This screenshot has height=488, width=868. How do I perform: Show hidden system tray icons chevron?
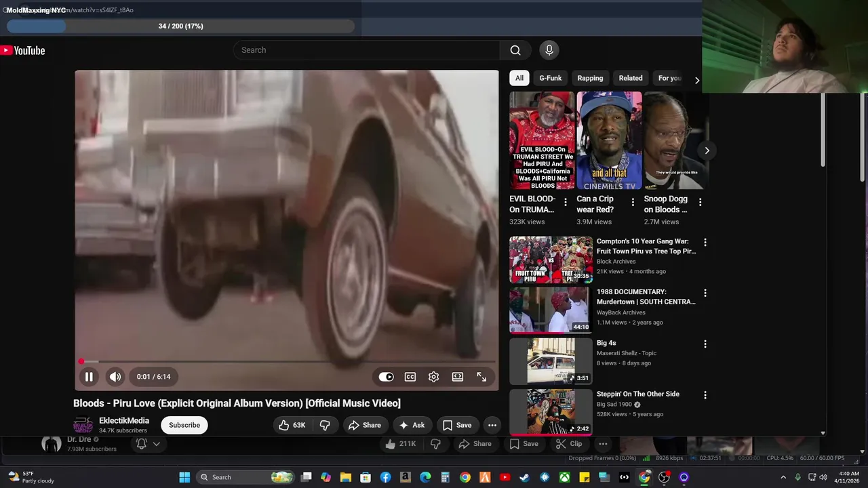[x=783, y=477]
